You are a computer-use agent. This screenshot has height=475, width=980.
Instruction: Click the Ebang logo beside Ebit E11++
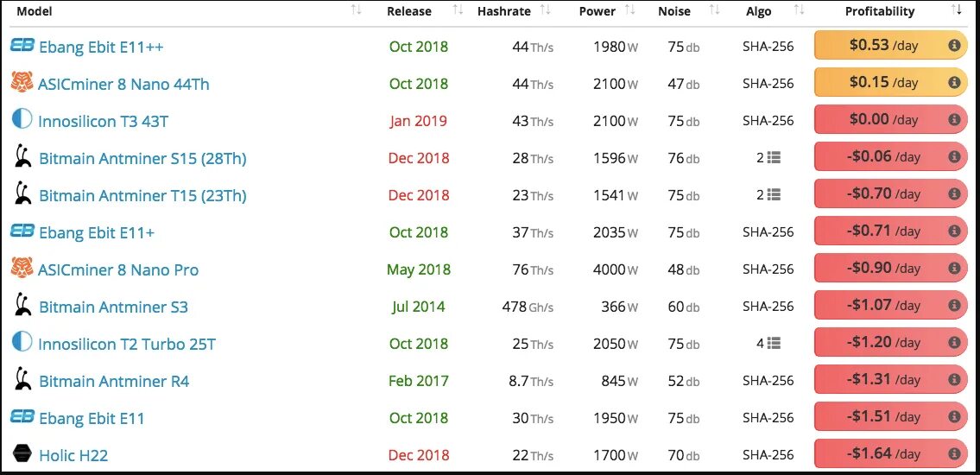[22, 46]
